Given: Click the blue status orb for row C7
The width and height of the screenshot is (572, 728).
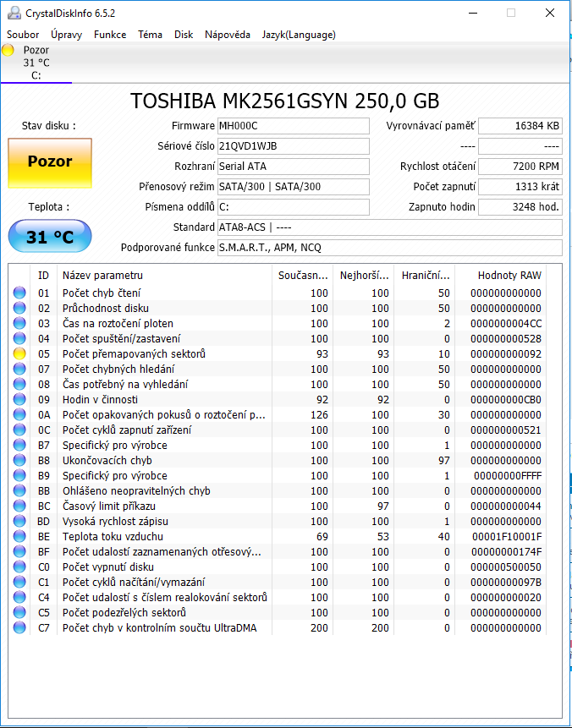Looking at the screenshot, I should coord(19,628).
